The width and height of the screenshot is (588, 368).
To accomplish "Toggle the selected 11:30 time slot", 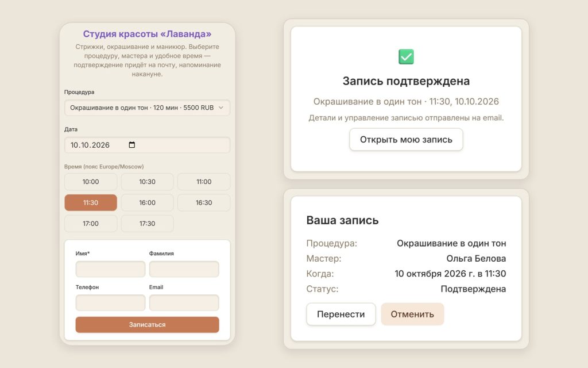I will [x=91, y=203].
